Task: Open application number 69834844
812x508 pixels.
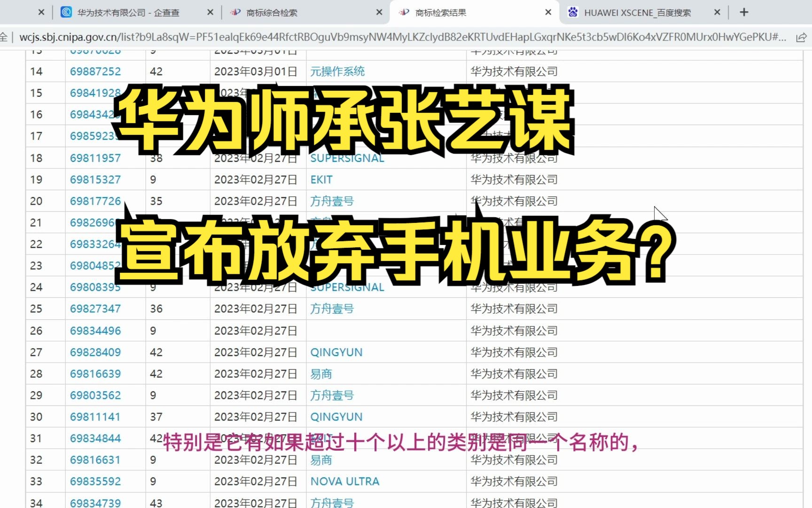Action: [x=95, y=438]
